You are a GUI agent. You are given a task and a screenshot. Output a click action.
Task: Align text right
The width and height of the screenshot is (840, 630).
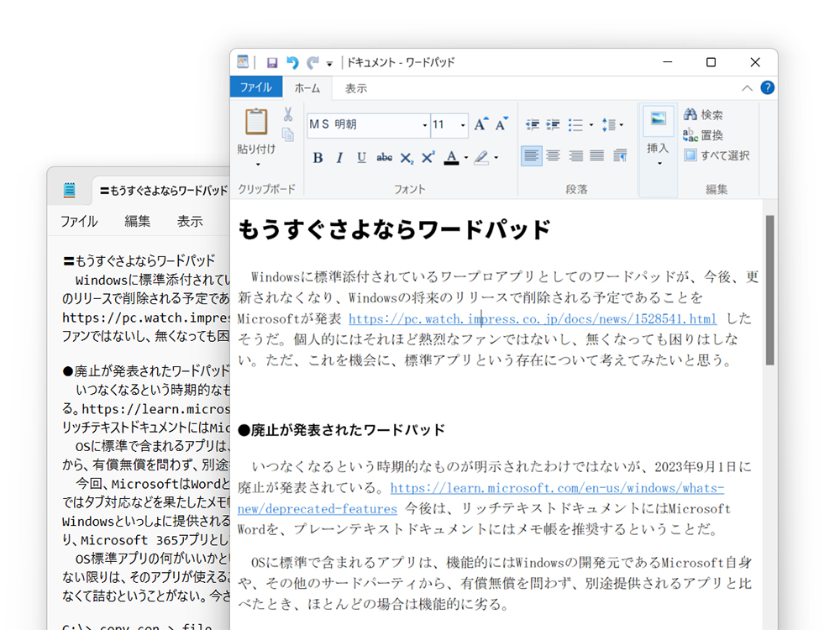pyautogui.click(x=576, y=156)
